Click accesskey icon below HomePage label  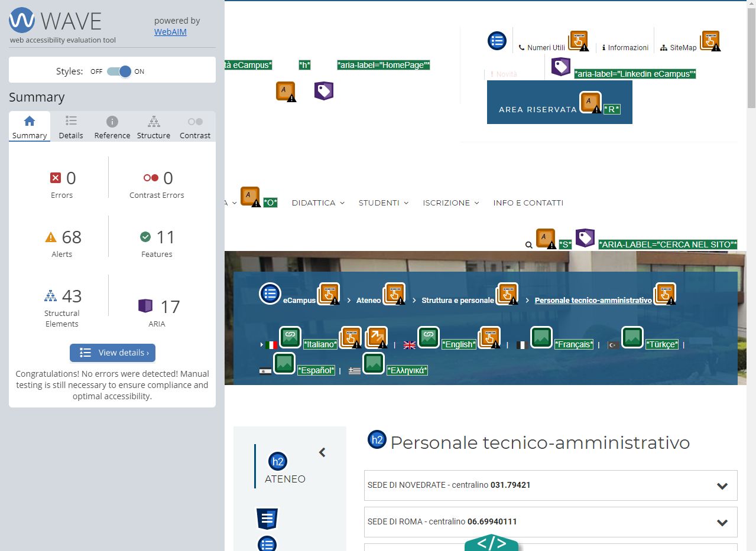(286, 92)
